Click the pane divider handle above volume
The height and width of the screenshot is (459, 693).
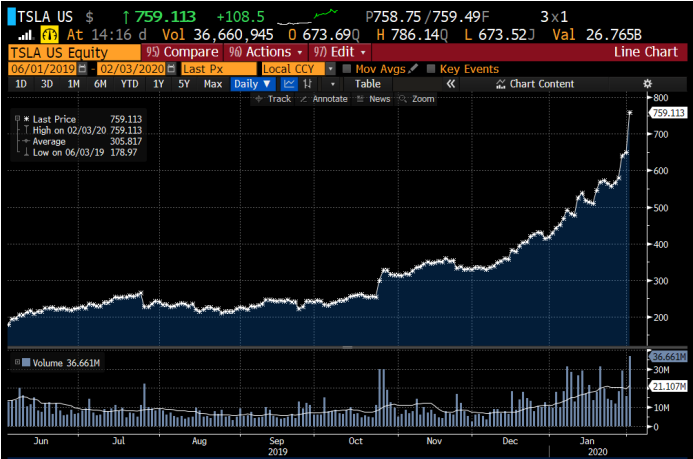347,348
